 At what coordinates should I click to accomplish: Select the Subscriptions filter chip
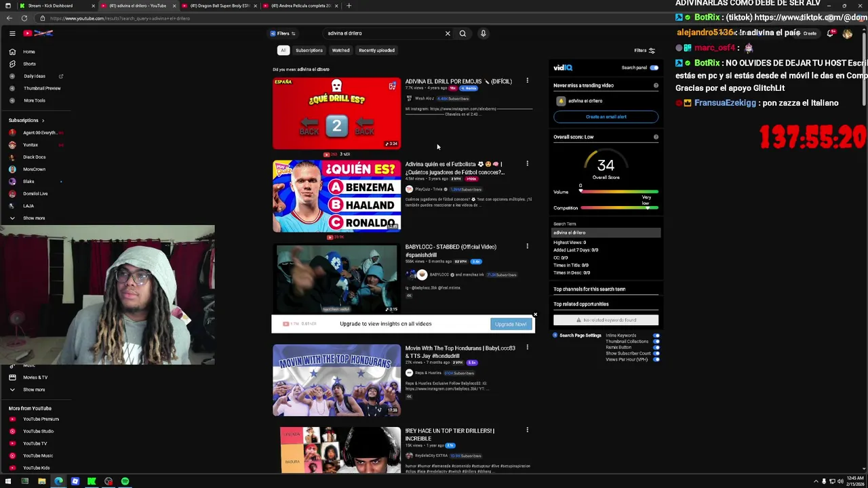click(x=309, y=50)
